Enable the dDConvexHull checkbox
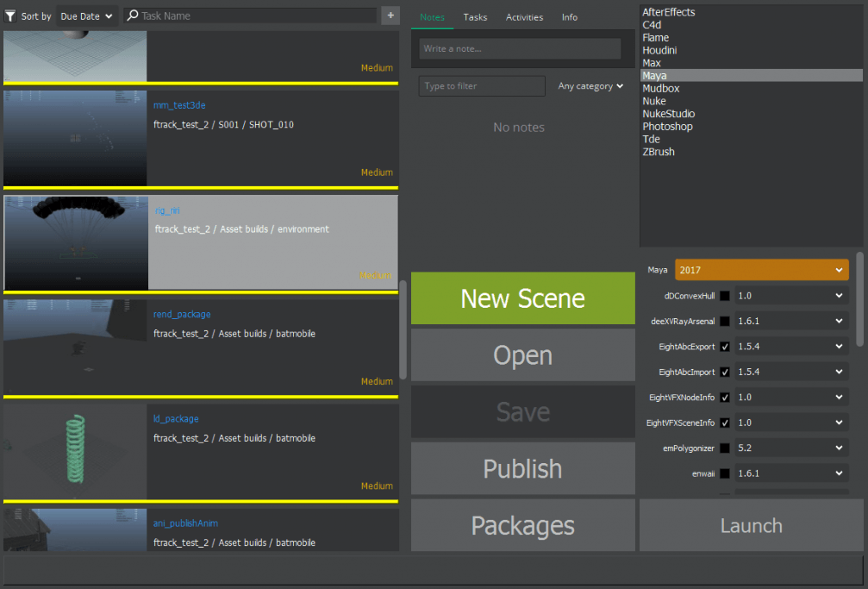Image resolution: width=868 pixels, height=589 pixels. (x=725, y=296)
